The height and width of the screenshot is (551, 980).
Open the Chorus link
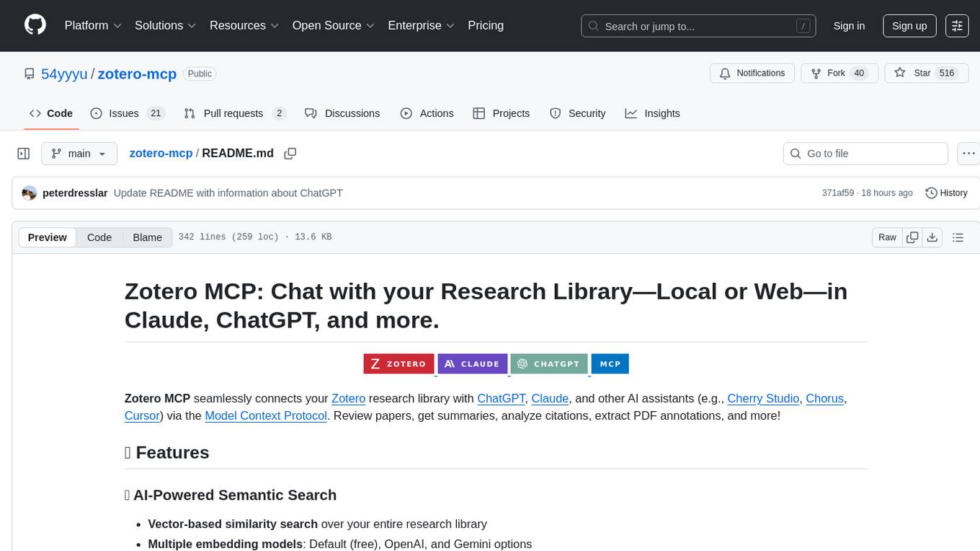(824, 398)
